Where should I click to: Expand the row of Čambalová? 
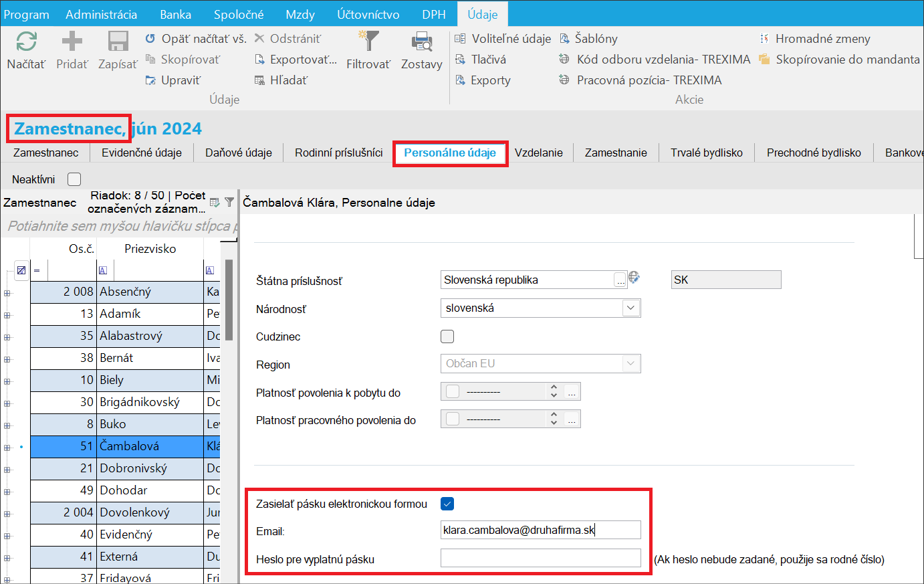(x=7, y=448)
